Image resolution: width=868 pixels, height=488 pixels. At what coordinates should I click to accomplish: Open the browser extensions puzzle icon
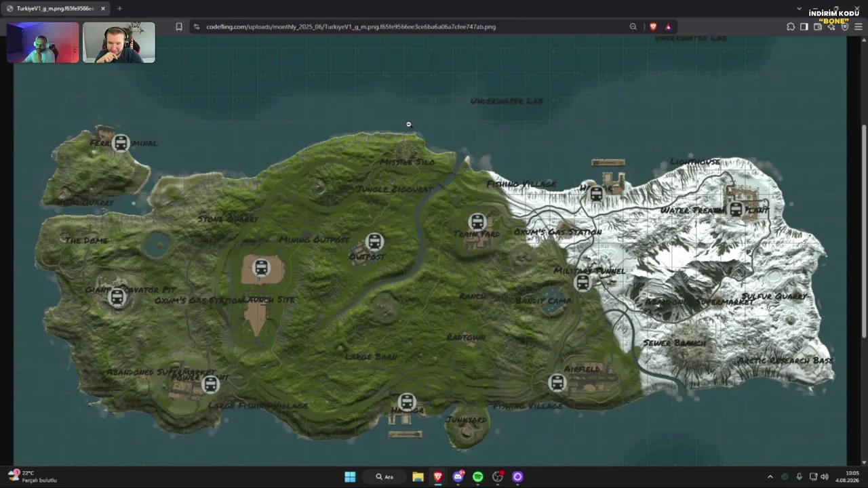791,26
